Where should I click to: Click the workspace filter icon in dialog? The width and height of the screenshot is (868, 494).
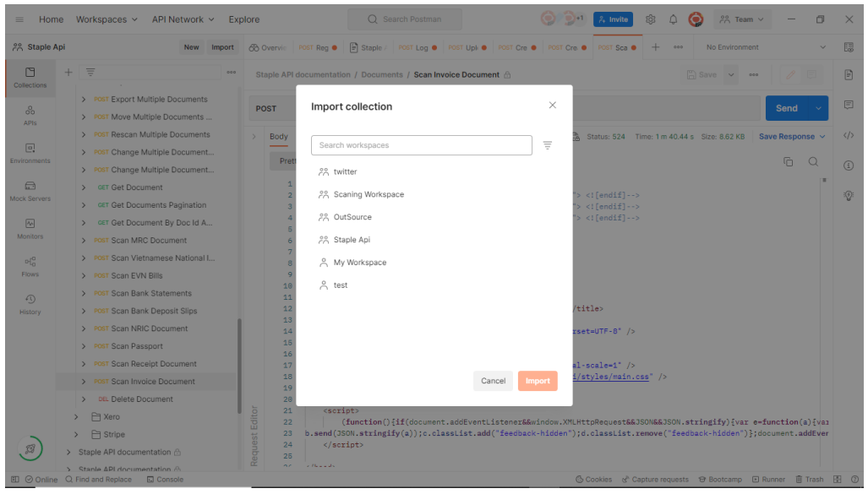(x=548, y=145)
